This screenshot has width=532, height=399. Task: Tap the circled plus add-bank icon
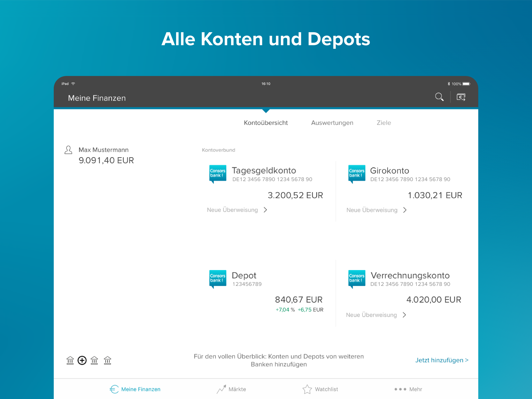pos(82,360)
